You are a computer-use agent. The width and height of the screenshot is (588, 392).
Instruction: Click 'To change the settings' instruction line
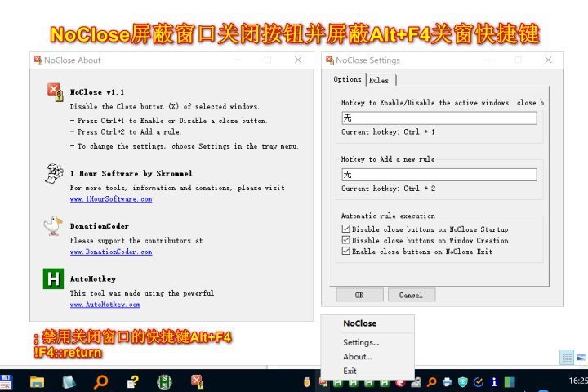185,146
